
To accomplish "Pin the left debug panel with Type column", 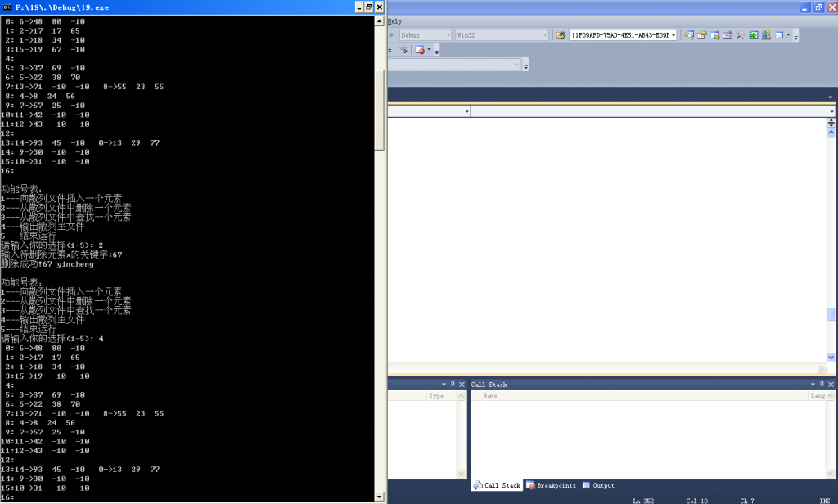I will click(453, 384).
